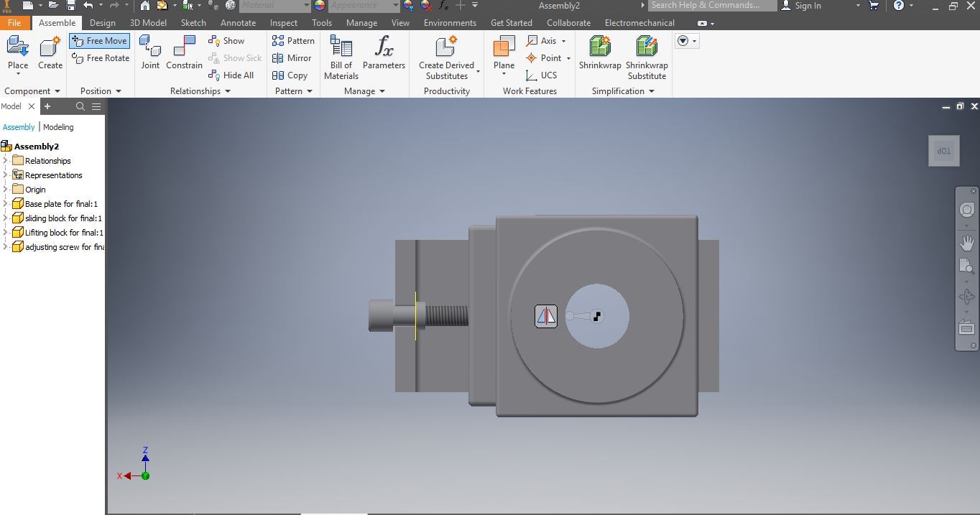Switch to the Design tab
Screen dimensions: 980x515
pyautogui.click(x=103, y=23)
